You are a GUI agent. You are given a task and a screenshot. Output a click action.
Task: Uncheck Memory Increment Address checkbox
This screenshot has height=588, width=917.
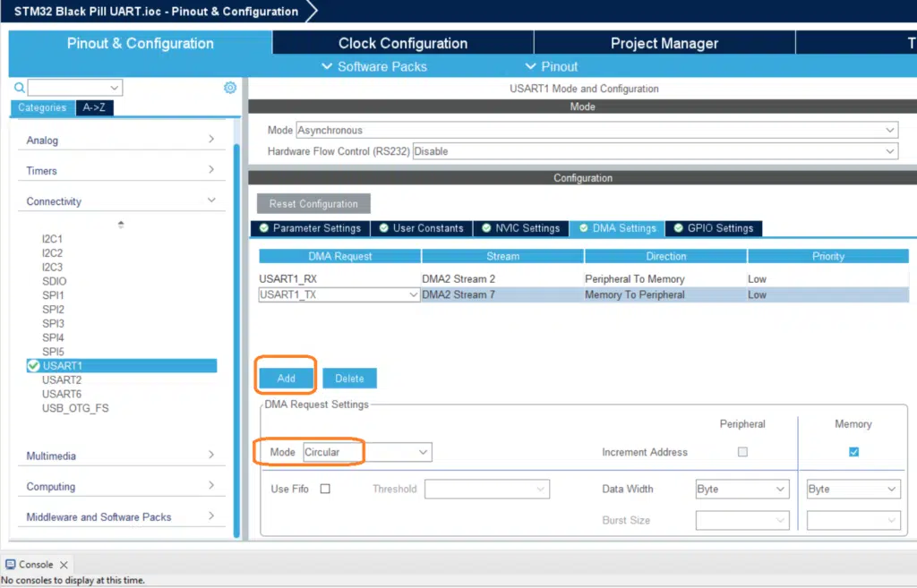(x=853, y=452)
